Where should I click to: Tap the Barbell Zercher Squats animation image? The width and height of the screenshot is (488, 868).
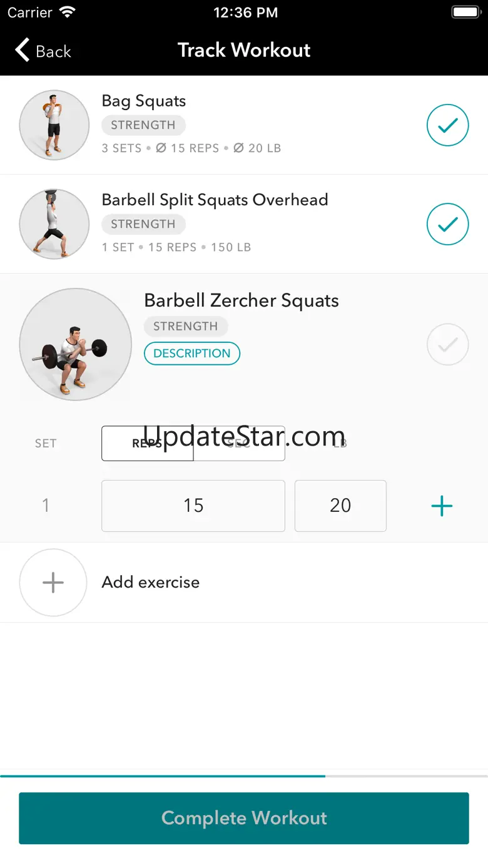76,344
